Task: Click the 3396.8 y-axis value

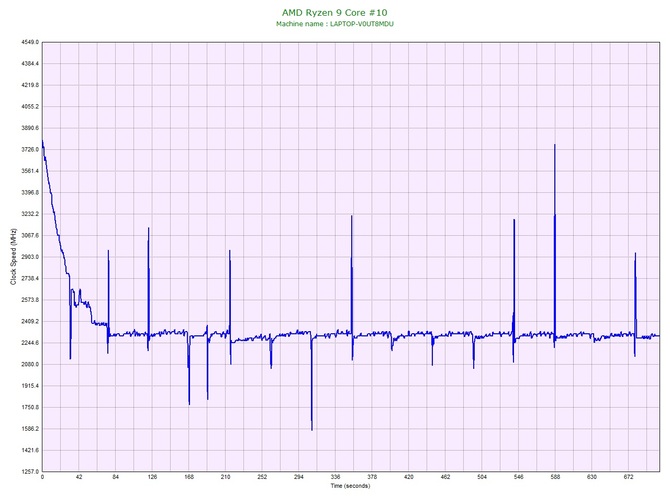Action: coord(29,193)
